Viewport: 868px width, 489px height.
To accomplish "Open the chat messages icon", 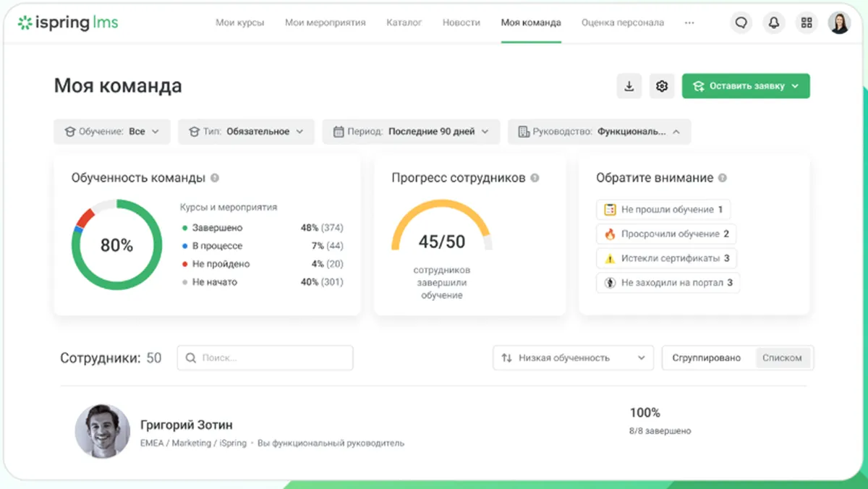I will click(x=741, y=22).
